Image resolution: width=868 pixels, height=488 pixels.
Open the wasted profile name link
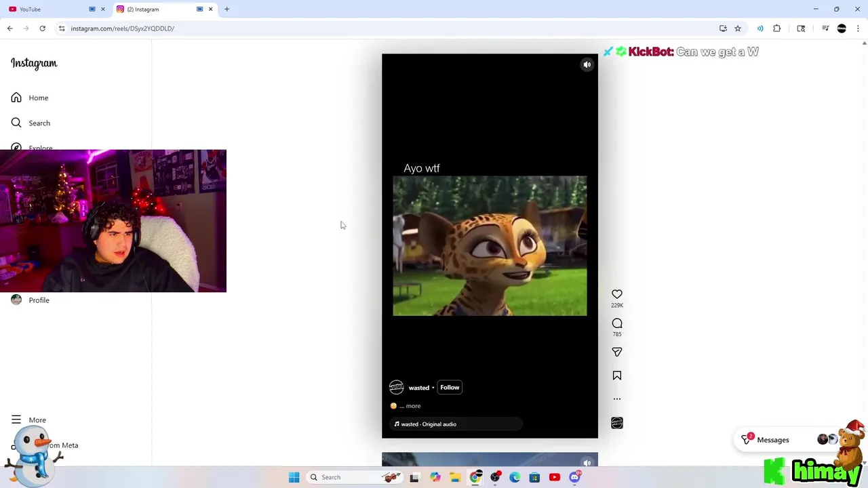418,388
